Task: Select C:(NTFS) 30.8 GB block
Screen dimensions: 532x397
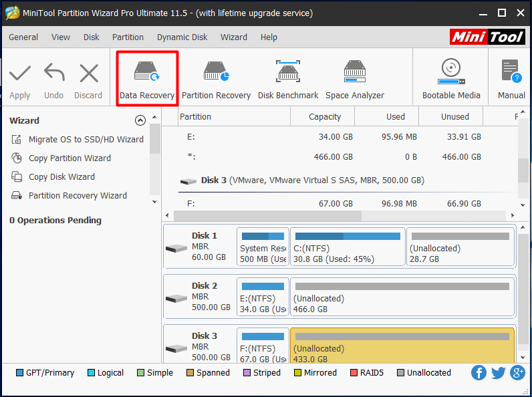Action: click(x=348, y=247)
